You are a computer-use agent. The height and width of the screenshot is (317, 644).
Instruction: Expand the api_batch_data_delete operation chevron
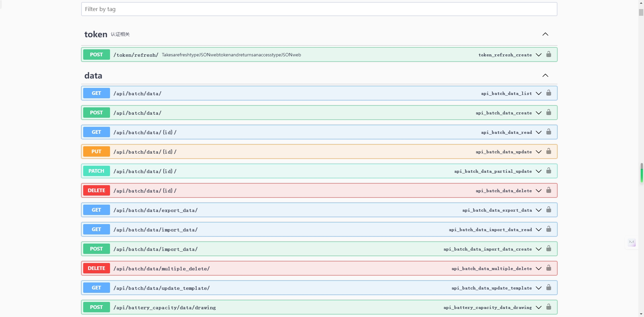pos(539,191)
